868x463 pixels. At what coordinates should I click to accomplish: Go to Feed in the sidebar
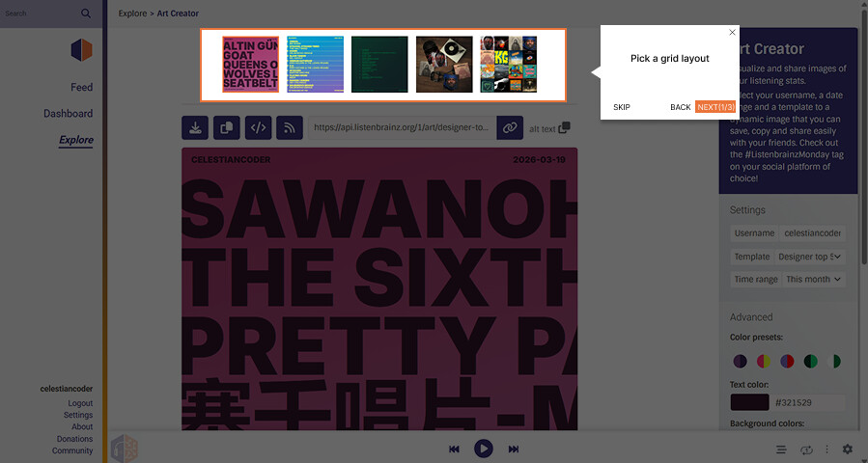click(81, 87)
